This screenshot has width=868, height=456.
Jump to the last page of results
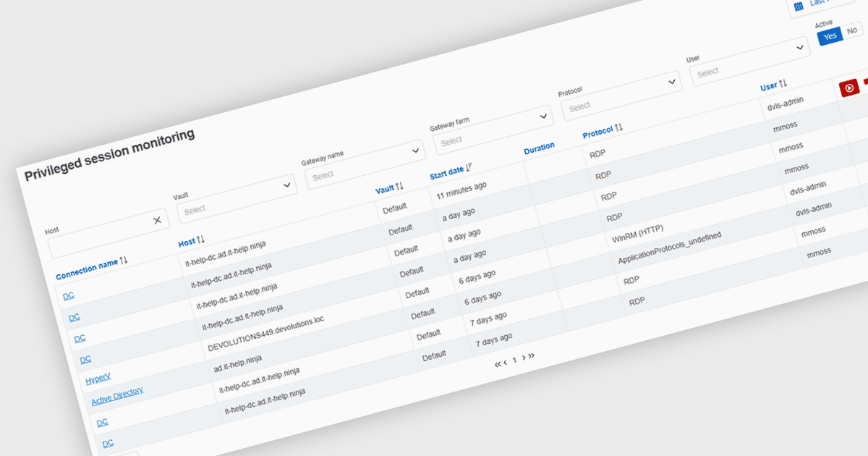pyautogui.click(x=532, y=355)
